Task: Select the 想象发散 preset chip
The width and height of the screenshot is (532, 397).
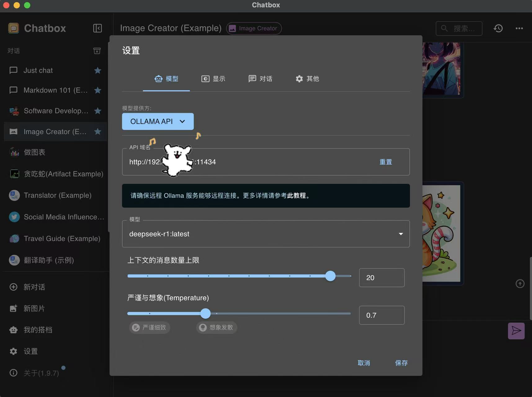Action: [x=217, y=327]
